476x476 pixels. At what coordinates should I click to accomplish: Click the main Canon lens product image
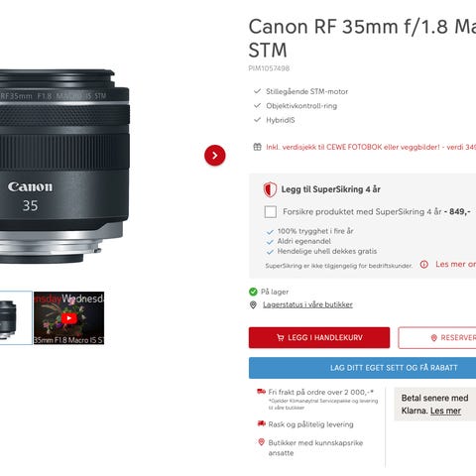coord(64,167)
